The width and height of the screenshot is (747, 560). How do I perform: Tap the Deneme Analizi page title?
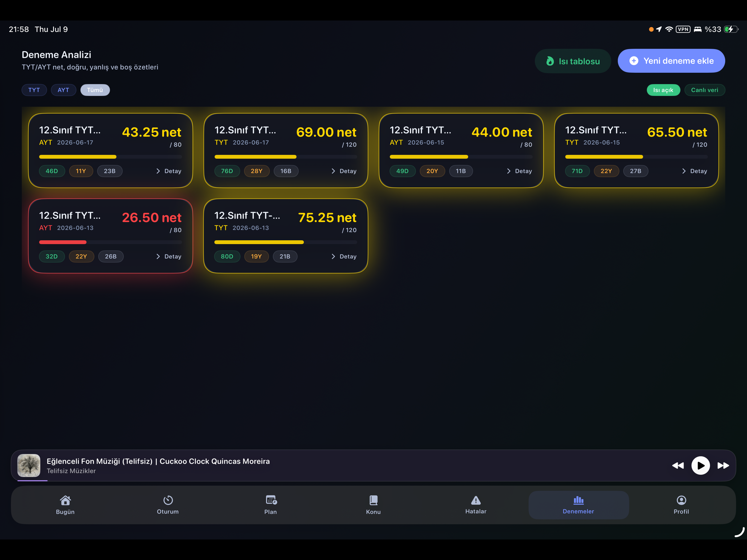click(56, 55)
